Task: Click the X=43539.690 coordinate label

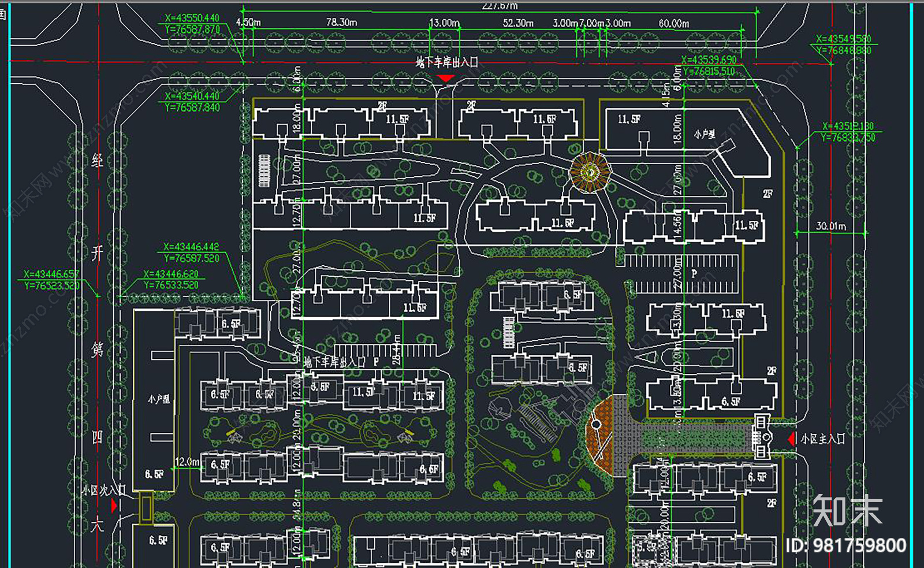Action: coord(709,60)
